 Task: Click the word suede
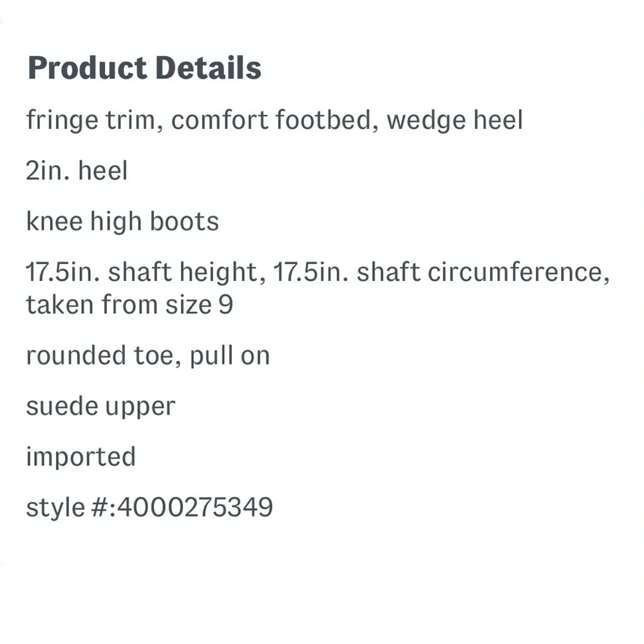pyautogui.click(x=62, y=406)
